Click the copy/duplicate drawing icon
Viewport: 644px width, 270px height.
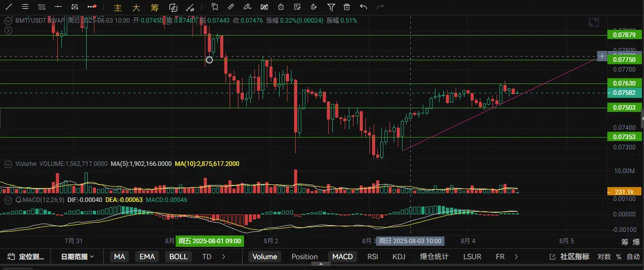215,7
